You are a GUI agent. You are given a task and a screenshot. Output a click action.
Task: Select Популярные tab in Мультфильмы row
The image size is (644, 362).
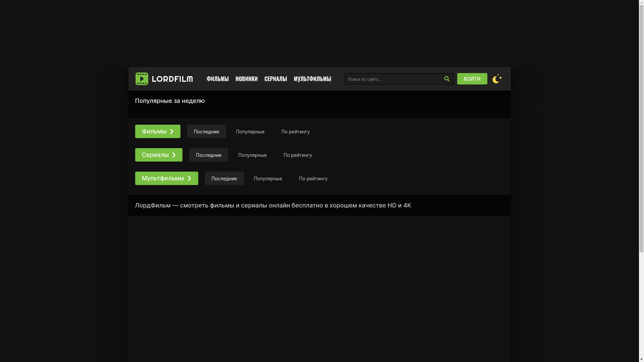pos(268,179)
